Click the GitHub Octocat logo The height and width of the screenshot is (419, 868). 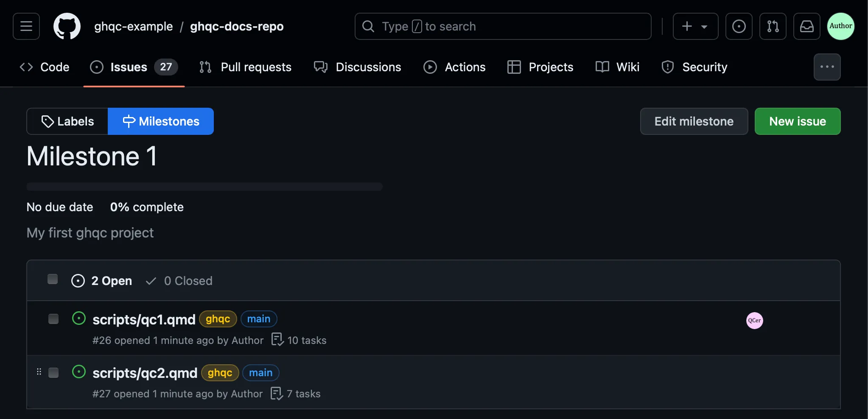click(x=67, y=26)
